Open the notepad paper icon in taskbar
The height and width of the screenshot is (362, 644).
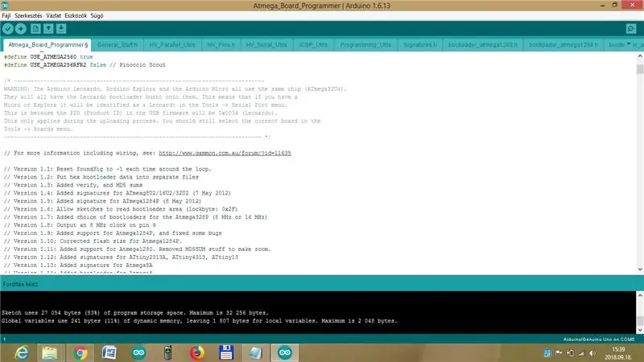point(255,352)
